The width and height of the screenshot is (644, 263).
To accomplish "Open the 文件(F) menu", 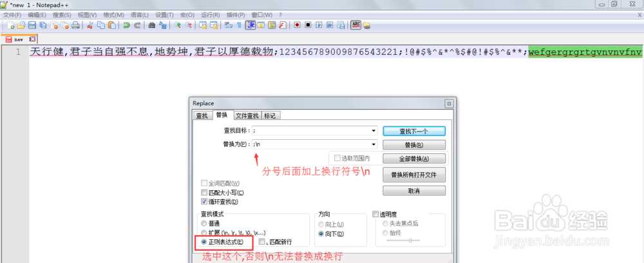I will (12, 15).
